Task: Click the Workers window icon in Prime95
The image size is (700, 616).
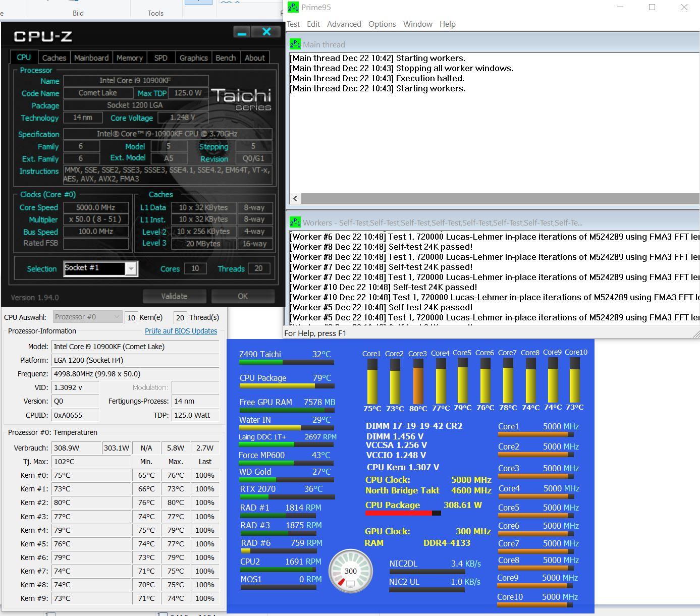Action: (295, 222)
